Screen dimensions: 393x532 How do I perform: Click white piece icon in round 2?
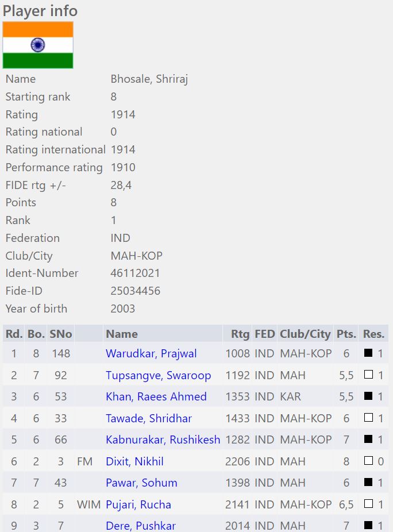coord(368,375)
